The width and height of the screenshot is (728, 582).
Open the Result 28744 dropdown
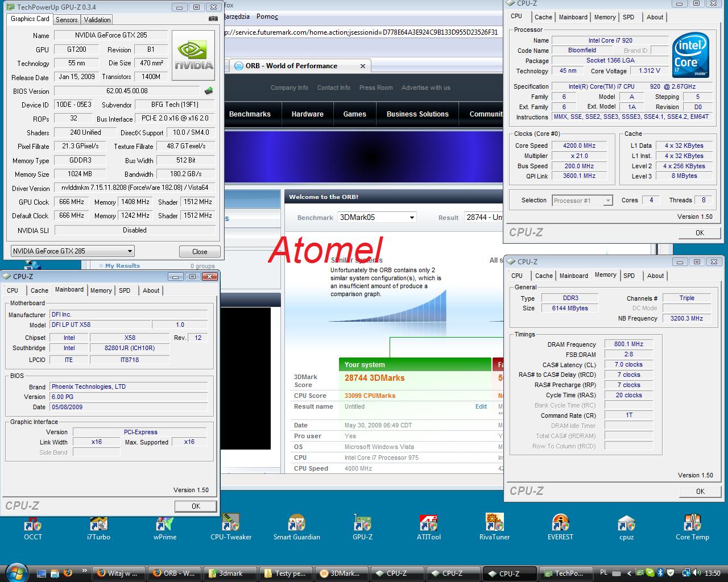[484, 217]
